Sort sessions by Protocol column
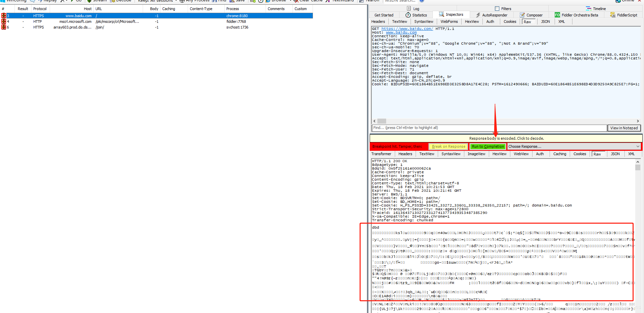Screen dimensions: 644x313 40,9
